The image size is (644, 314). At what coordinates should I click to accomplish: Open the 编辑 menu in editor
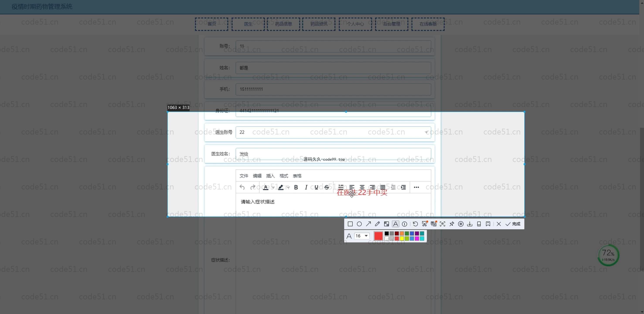pos(257,176)
